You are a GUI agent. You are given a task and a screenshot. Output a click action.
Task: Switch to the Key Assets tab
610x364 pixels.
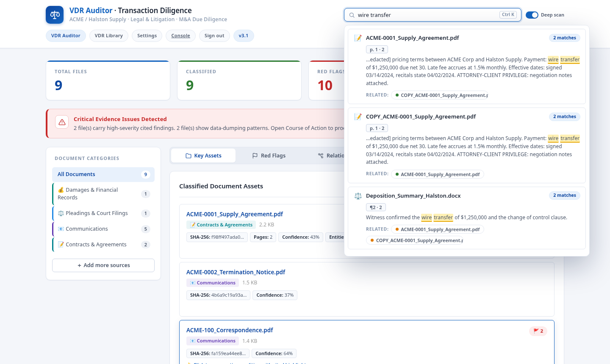click(x=203, y=156)
